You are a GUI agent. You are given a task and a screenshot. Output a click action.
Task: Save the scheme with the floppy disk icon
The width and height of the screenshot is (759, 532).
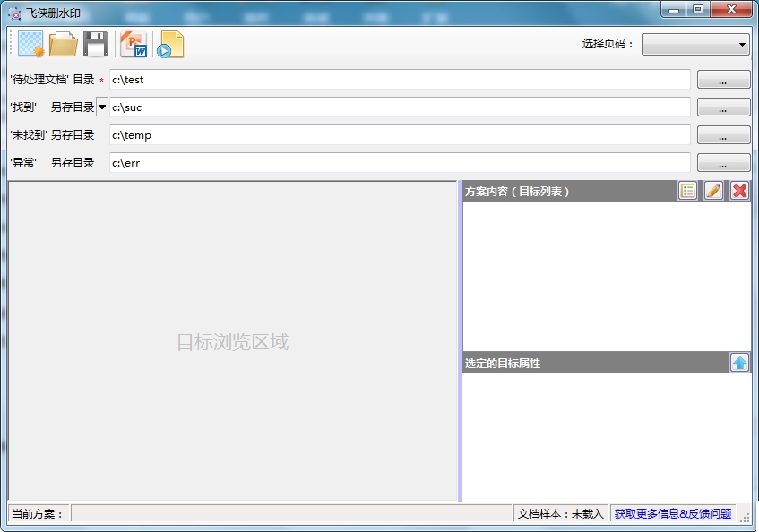96,44
